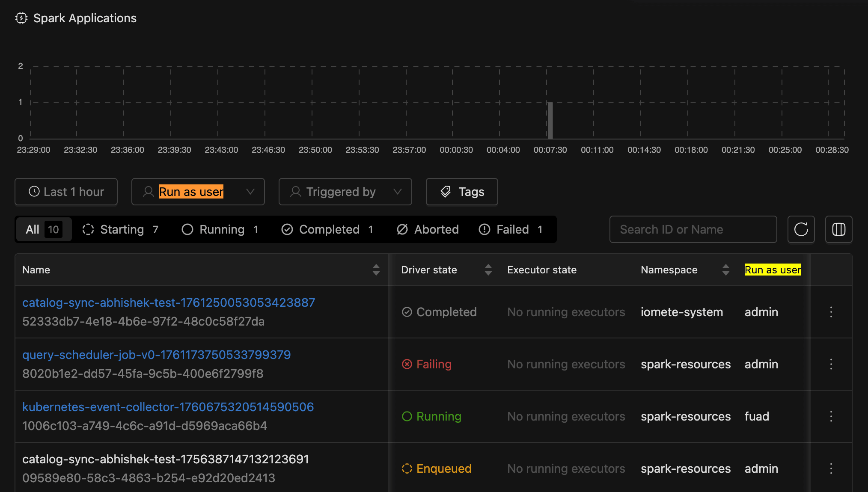This screenshot has height=492, width=868.
Task: Click the Run as user column header
Action: [773, 270]
